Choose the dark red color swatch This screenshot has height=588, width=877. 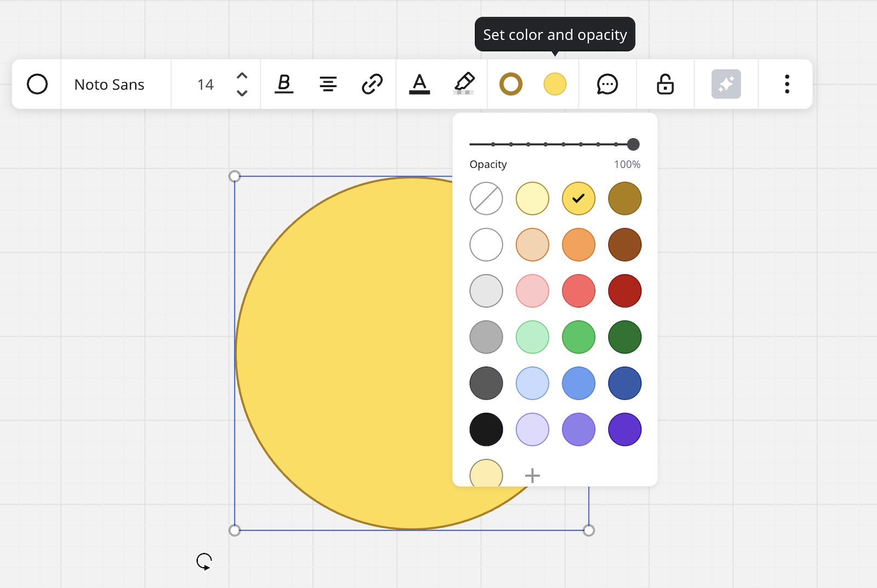[x=625, y=291]
